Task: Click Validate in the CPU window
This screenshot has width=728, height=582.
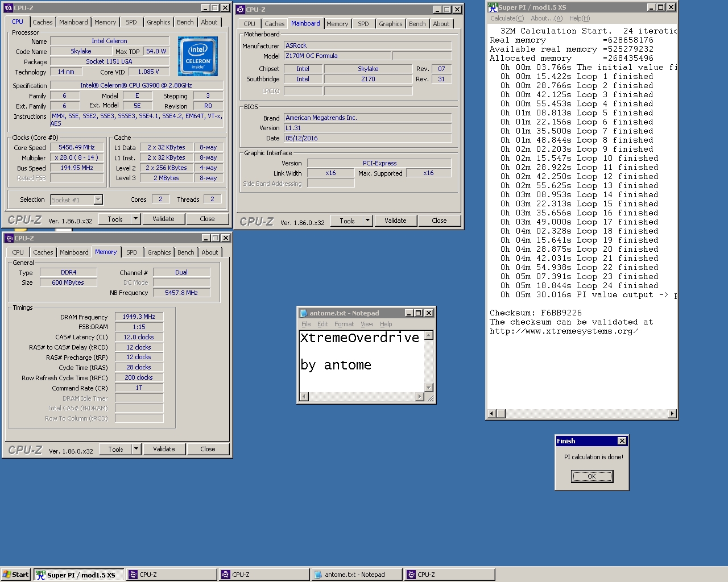Action: (163, 219)
